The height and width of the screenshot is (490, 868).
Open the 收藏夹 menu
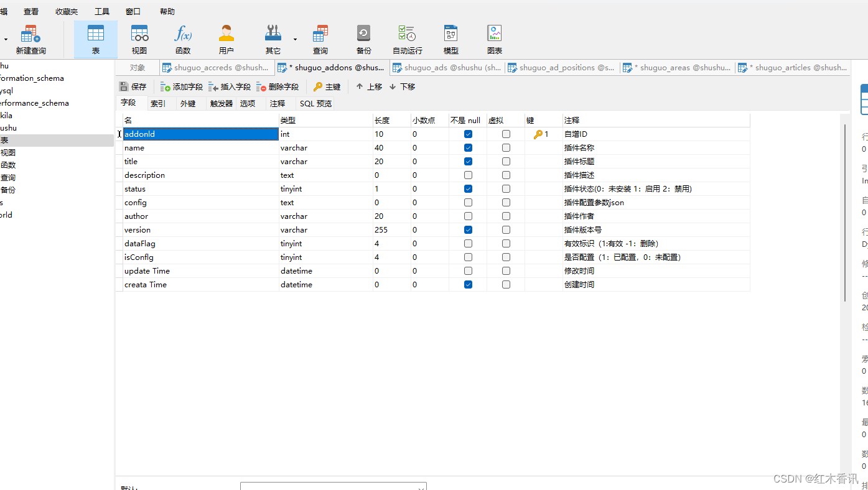point(67,12)
